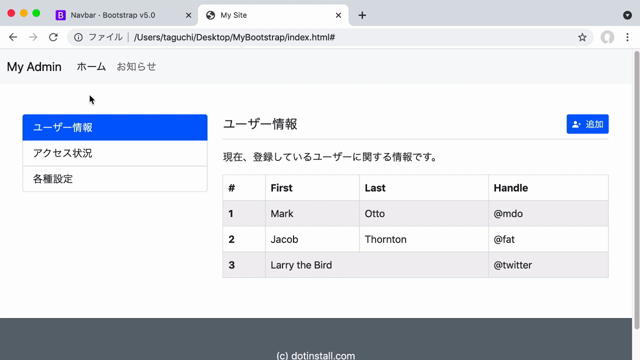
Task: Click the site info icon in address bar
Action: coord(78,37)
